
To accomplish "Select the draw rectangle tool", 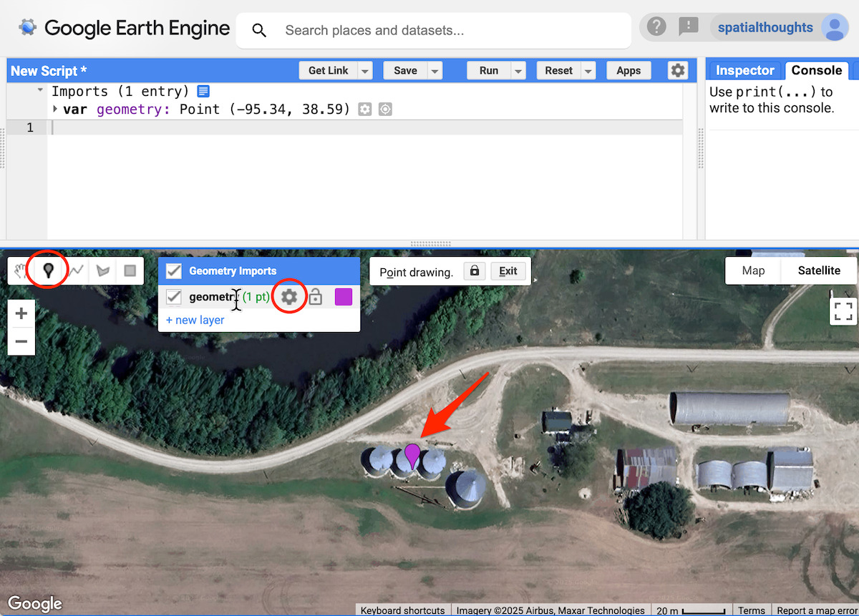I will click(130, 271).
